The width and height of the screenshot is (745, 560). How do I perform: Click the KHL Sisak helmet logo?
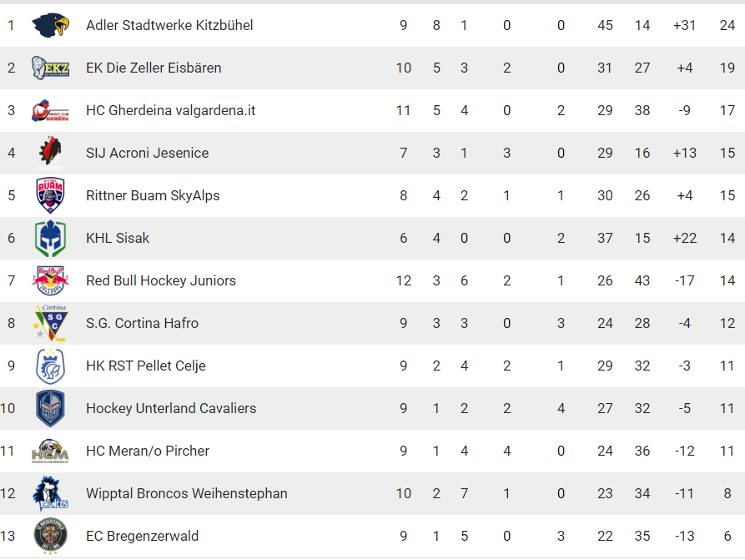(x=50, y=238)
